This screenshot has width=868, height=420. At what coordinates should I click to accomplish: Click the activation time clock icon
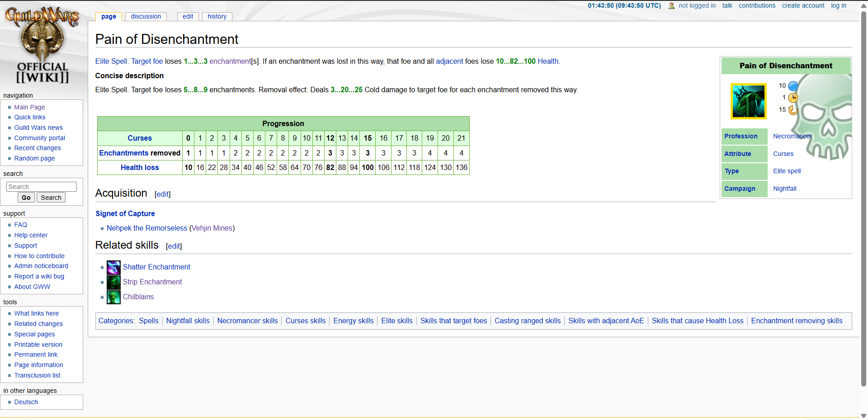(x=793, y=98)
